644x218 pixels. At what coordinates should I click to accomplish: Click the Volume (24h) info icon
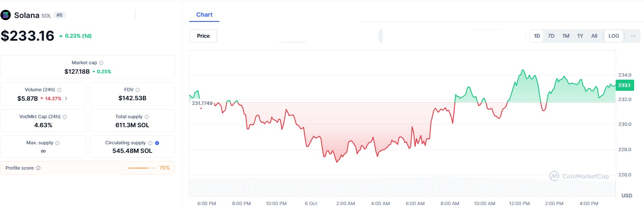coord(59,90)
